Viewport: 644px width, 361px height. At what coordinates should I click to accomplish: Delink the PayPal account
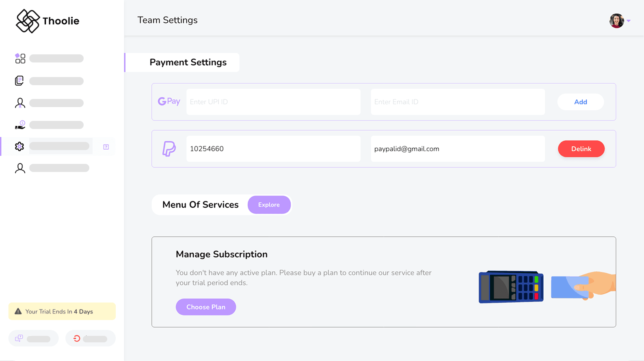581,149
